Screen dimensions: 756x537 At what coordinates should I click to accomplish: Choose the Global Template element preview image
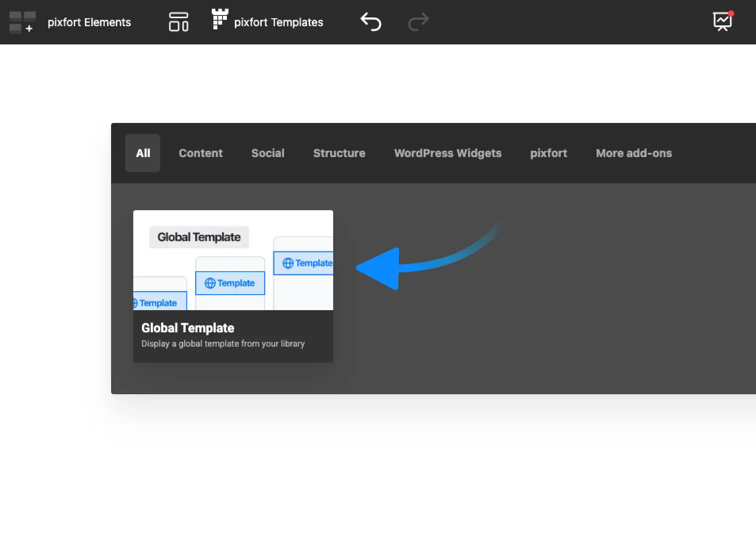[x=233, y=260]
